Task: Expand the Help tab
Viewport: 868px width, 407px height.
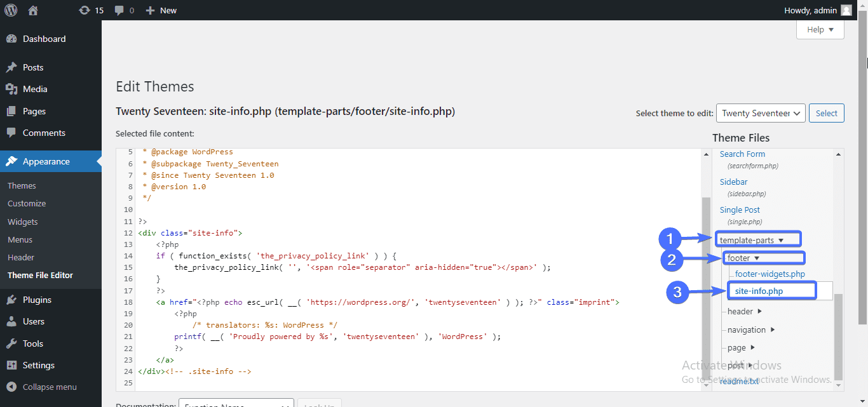Action: coord(820,30)
